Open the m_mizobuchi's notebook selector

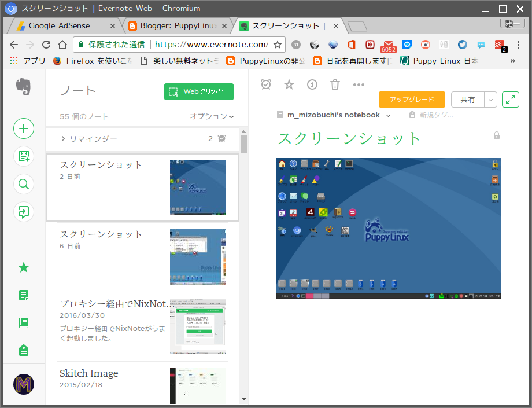[334, 115]
